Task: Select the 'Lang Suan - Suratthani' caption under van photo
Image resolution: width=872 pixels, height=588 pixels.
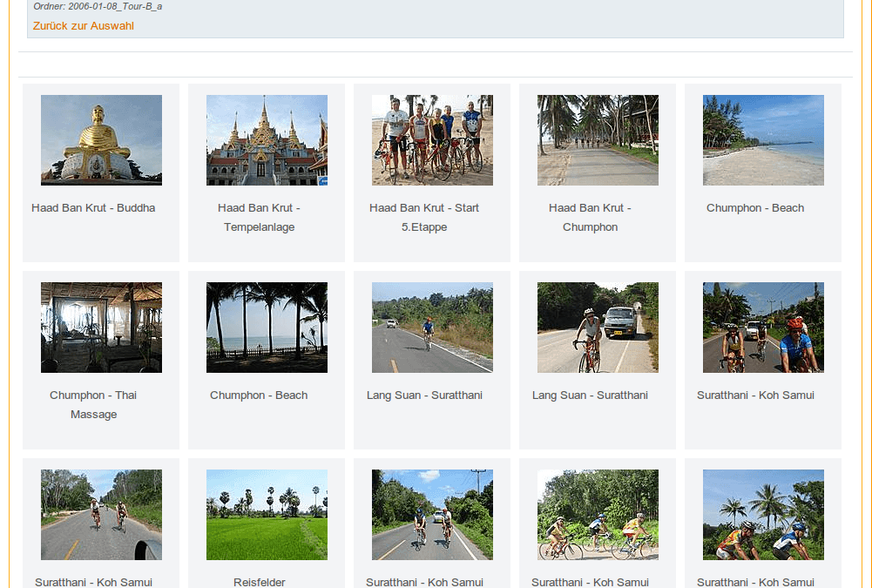Action: pyautogui.click(x=590, y=395)
